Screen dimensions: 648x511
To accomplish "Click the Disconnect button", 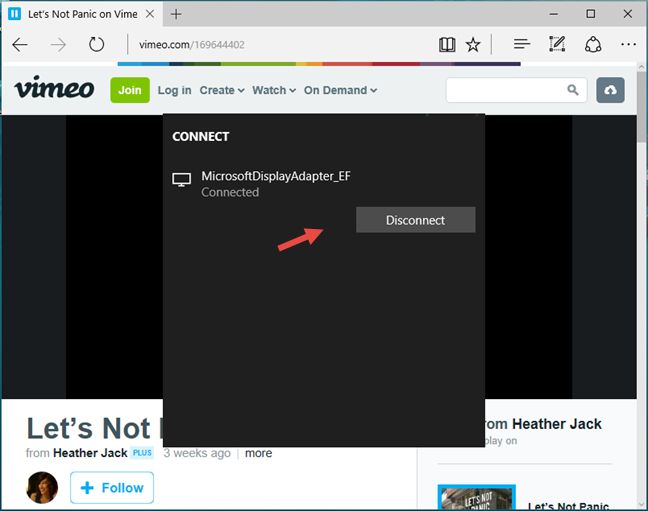I will [x=415, y=220].
